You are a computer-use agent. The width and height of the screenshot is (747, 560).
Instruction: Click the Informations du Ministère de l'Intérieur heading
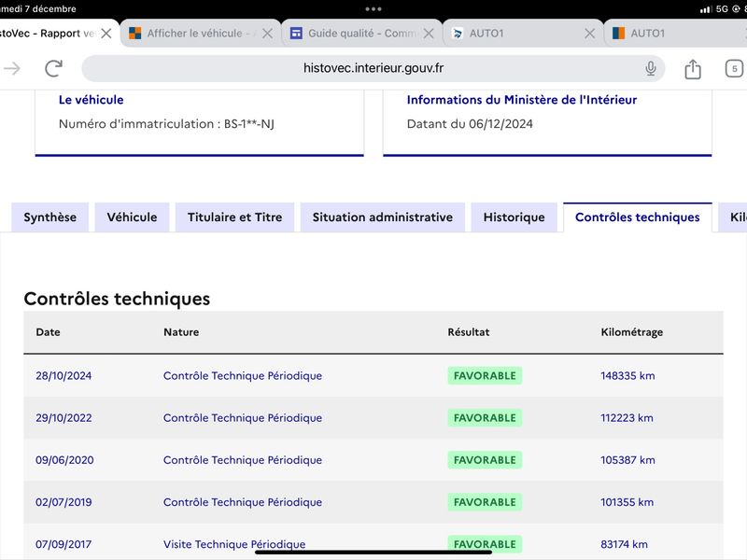click(x=522, y=100)
